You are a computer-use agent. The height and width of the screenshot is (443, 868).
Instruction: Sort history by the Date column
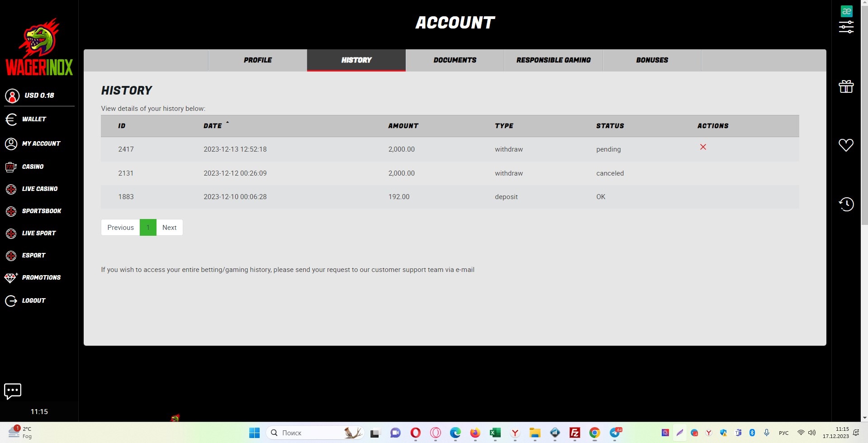213,126
